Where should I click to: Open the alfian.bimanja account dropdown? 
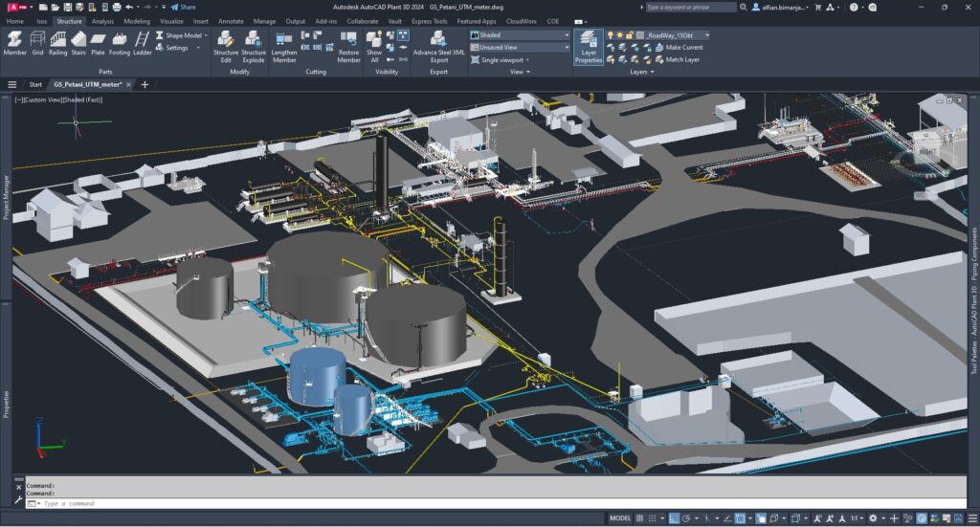coord(781,7)
